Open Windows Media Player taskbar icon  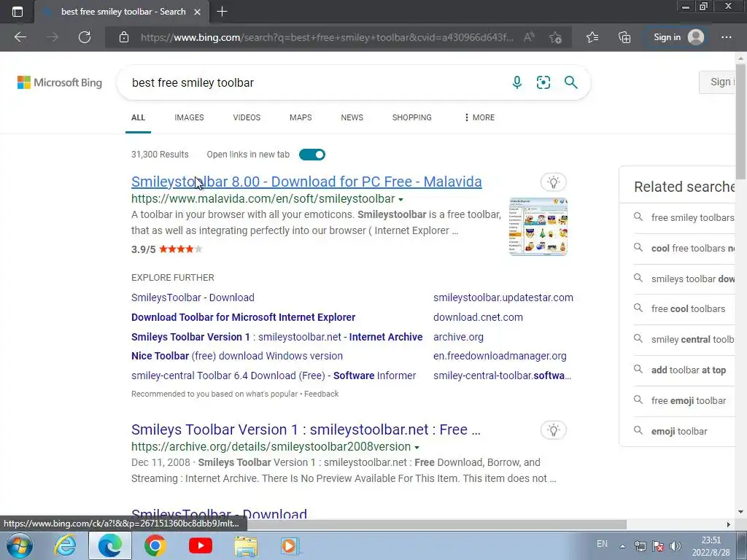[x=290, y=545]
